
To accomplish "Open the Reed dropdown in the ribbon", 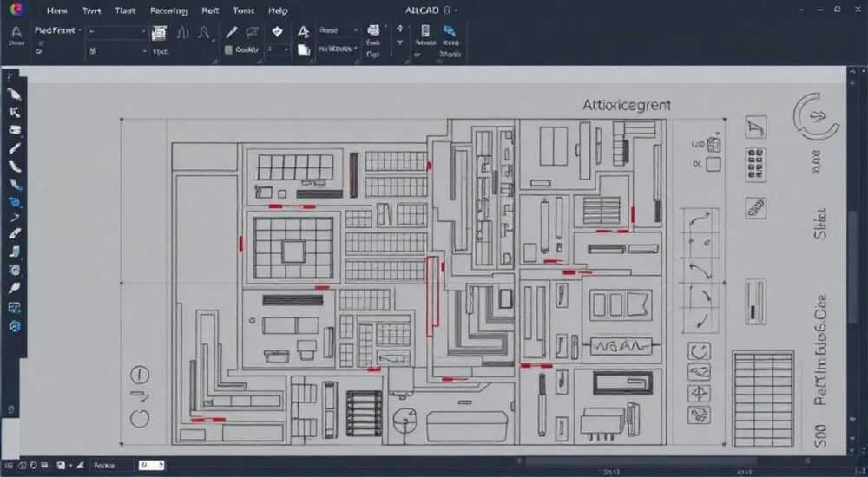I will (x=339, y=30).
